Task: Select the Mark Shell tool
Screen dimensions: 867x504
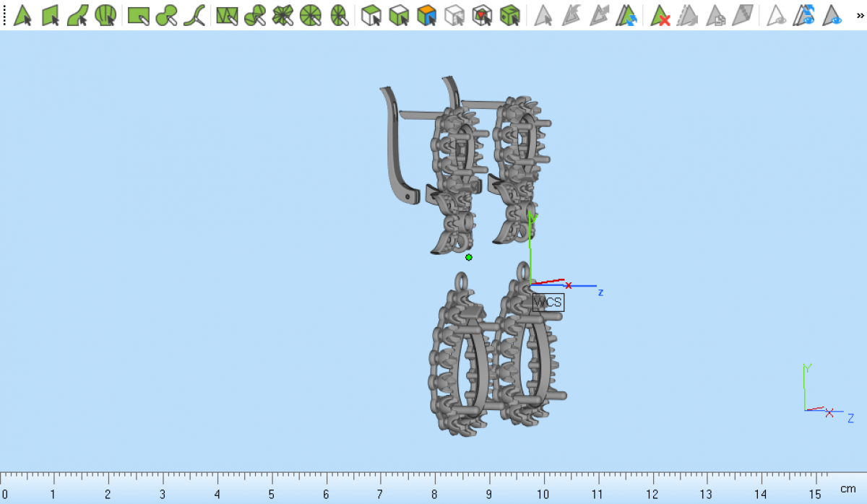Action: [x=105, y=15]
